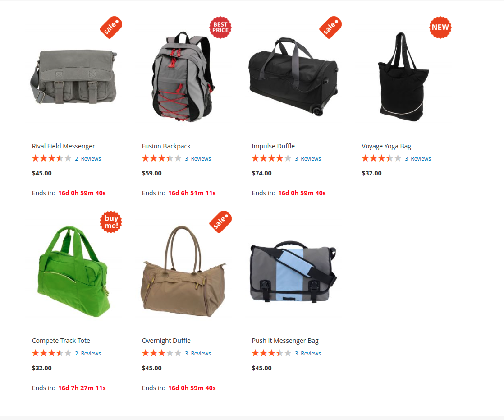View the 3 Reviews for Voyage Yoga Bag
The width and height of the screenshot is (504, 420).
point(418,158)
